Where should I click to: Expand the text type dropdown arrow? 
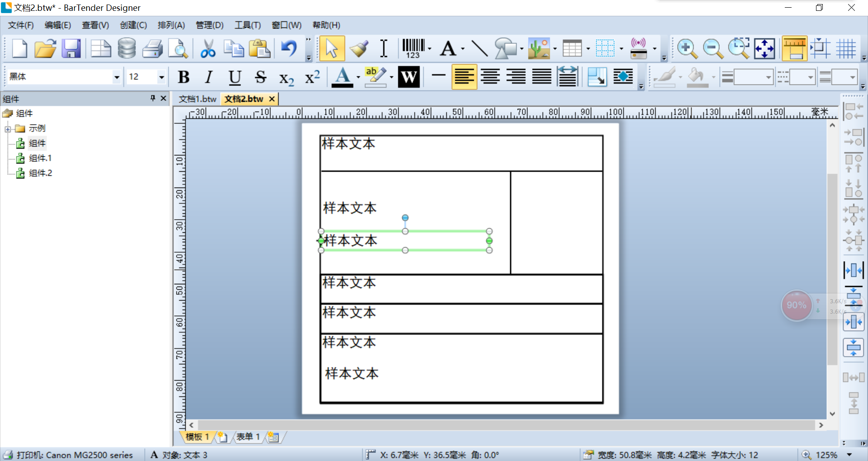463,48
